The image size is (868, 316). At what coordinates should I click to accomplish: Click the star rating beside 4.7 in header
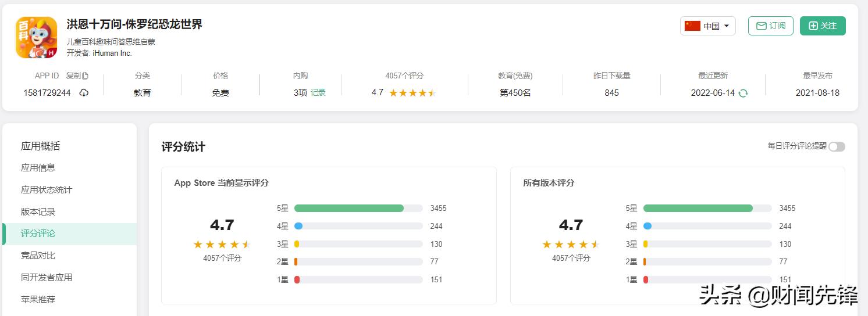pos(412,93)
